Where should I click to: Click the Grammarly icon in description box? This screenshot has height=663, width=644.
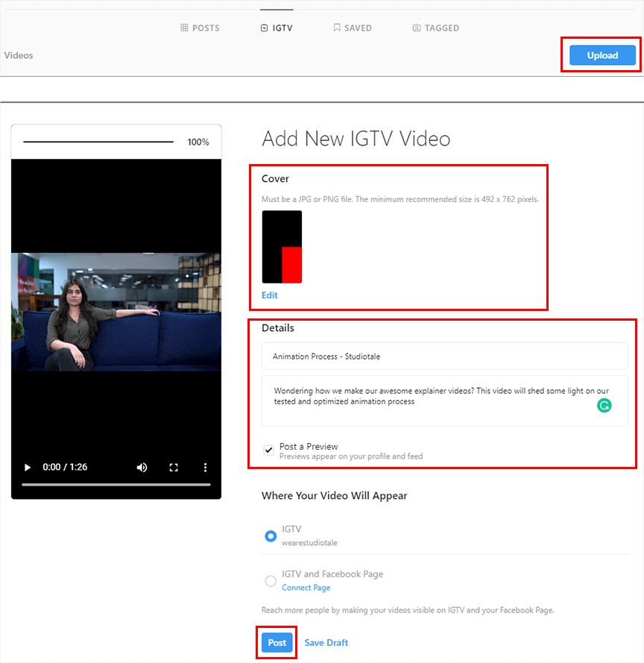pyautogui.click(x=604, y=406)
